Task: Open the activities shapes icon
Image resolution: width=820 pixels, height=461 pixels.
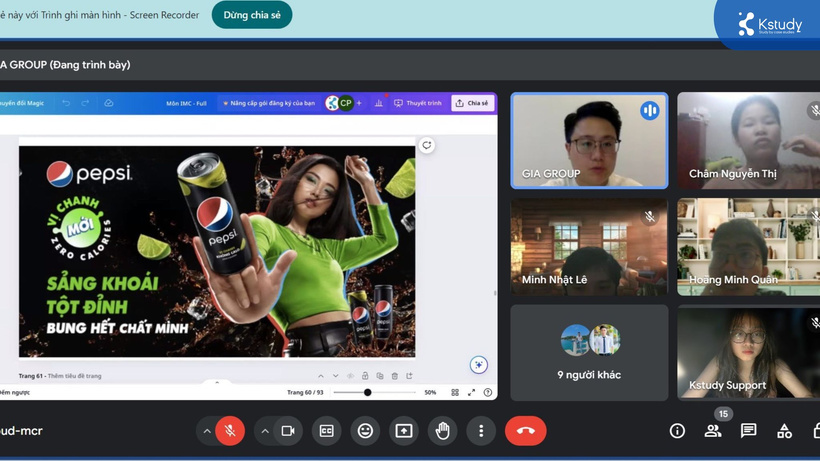Action: tap(784, 431)
